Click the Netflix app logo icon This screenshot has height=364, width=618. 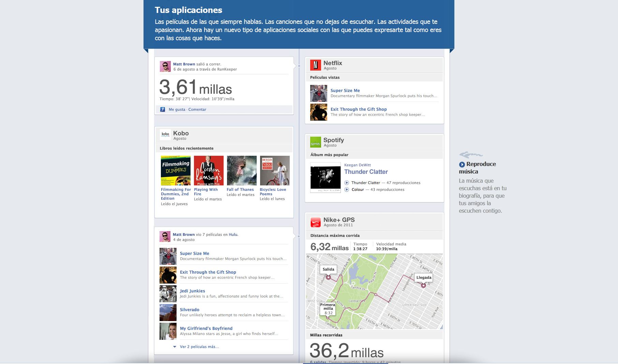click(x=315, y=65)
